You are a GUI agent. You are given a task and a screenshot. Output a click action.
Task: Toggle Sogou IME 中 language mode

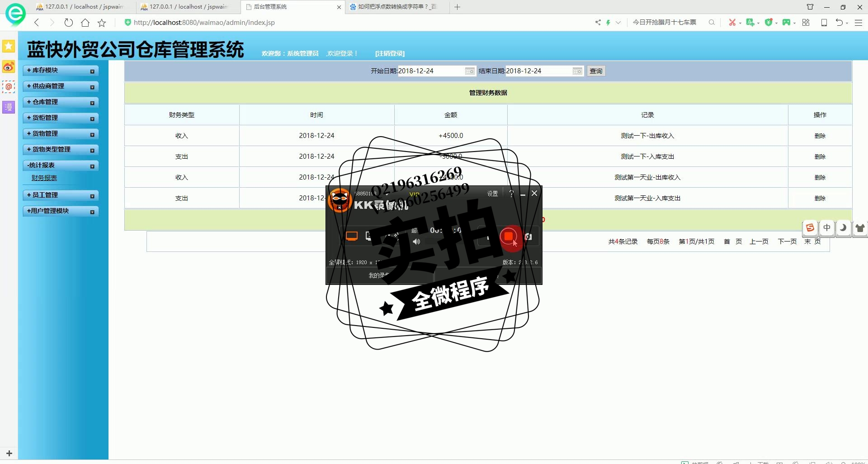click(x=827, y=228)
